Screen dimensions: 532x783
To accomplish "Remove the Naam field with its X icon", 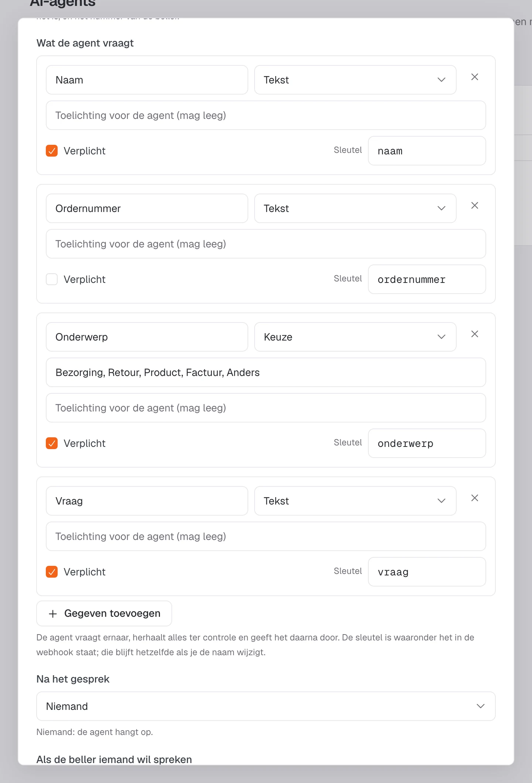I will pyautogui.click(x=475, y=77).
